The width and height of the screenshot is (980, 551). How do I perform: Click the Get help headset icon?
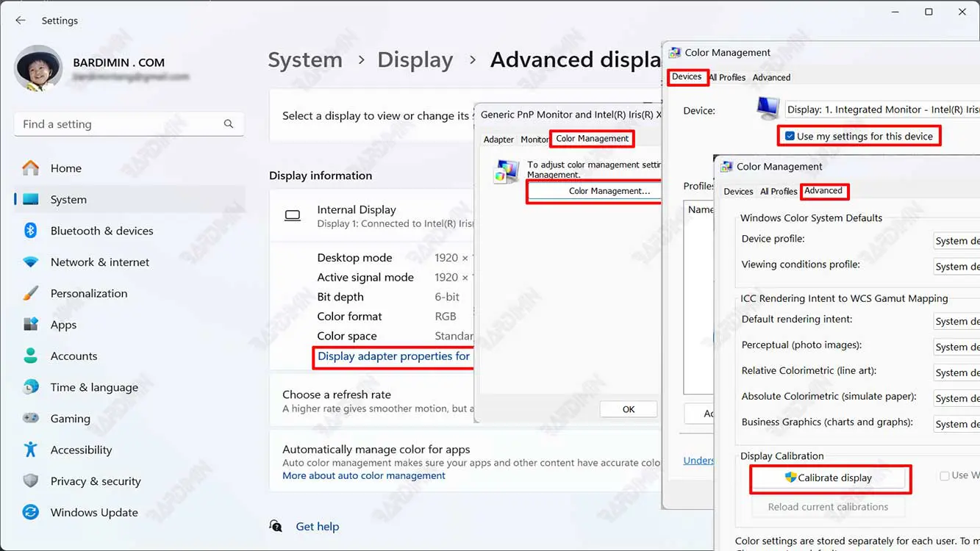click(276, 526)
